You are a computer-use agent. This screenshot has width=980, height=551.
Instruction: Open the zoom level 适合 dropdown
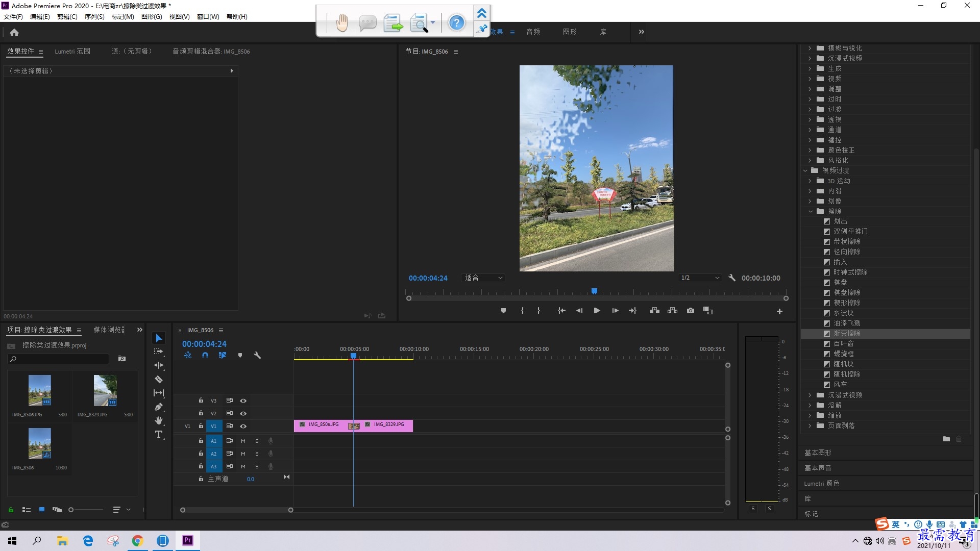pyautogui.click(x=483, y=278)
